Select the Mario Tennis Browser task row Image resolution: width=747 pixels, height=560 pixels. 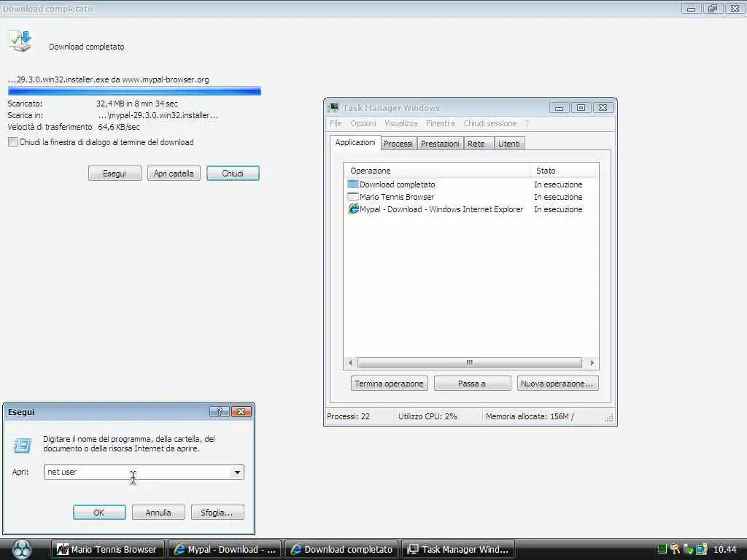click(x=471, y=197)
